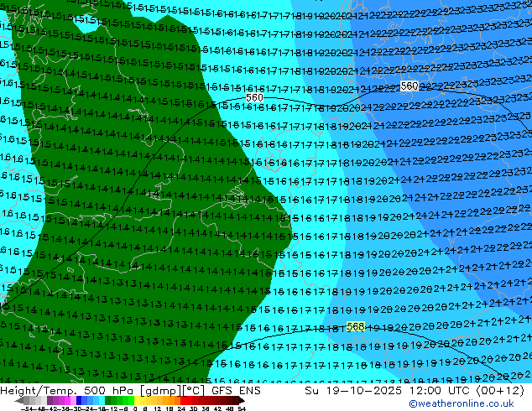Click the left gray arrow end of the legend
The height and width of the screenshot is (411, 532).
[x=19, y=401]
